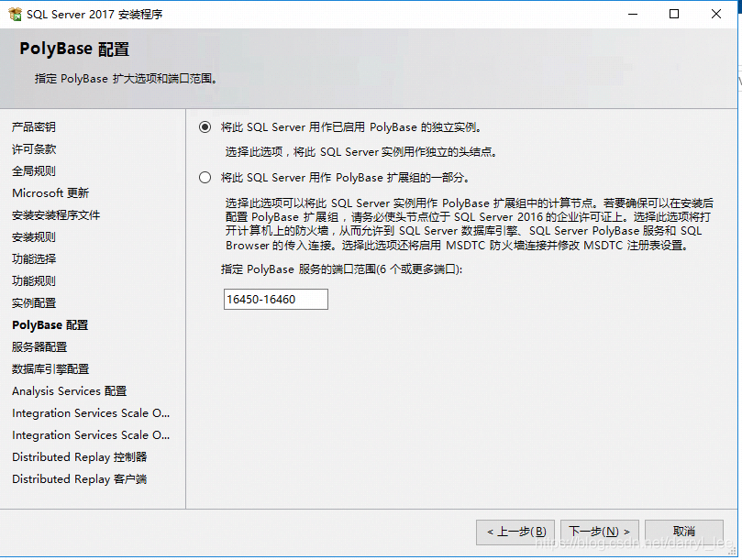Open 产品密钥 step in sidebar
The image size is (742, 560).
pyautogui.click(x=34, y=127)
